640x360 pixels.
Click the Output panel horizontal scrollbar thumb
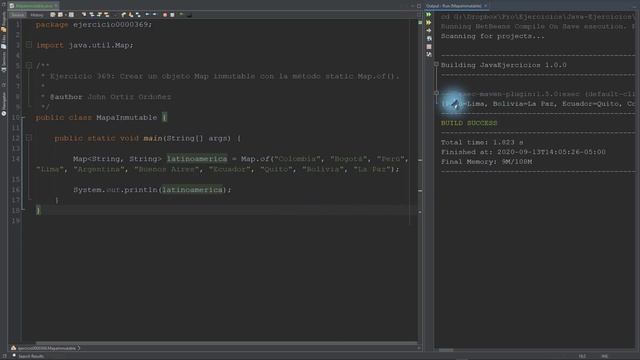[446, 350]
